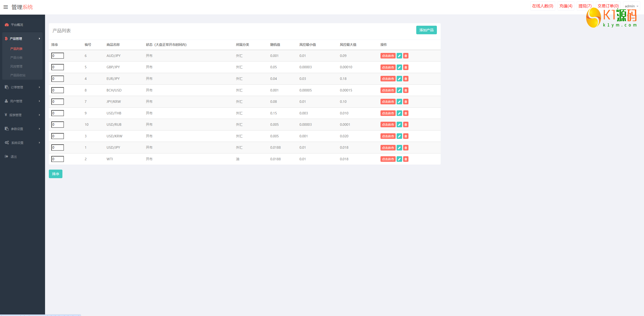Open the admin account dropdown

[631, 6]
